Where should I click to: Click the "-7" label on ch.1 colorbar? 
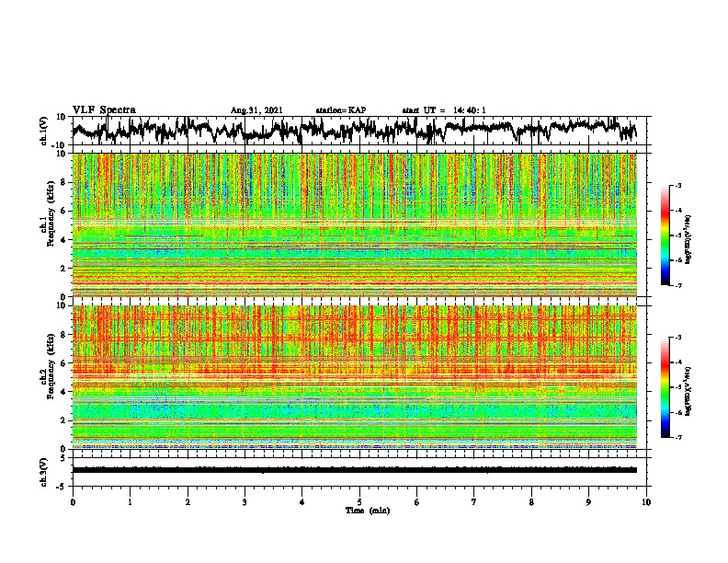678,285
